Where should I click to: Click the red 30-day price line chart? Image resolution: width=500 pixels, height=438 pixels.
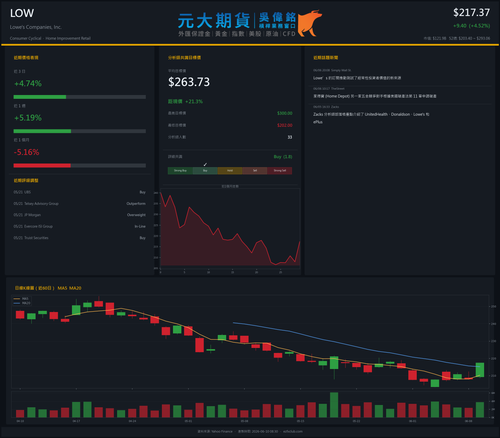tap(230, 230)
